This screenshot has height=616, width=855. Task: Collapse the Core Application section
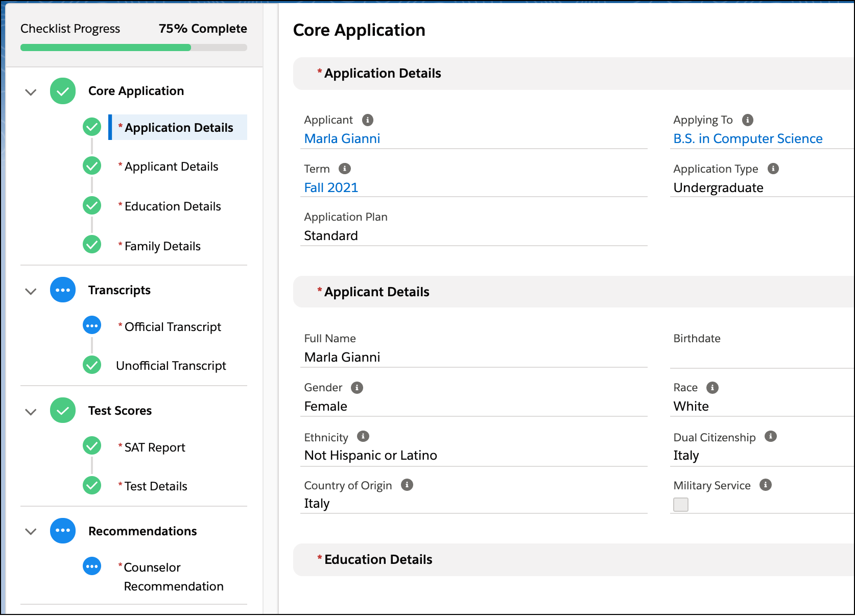tap(30, 92)
